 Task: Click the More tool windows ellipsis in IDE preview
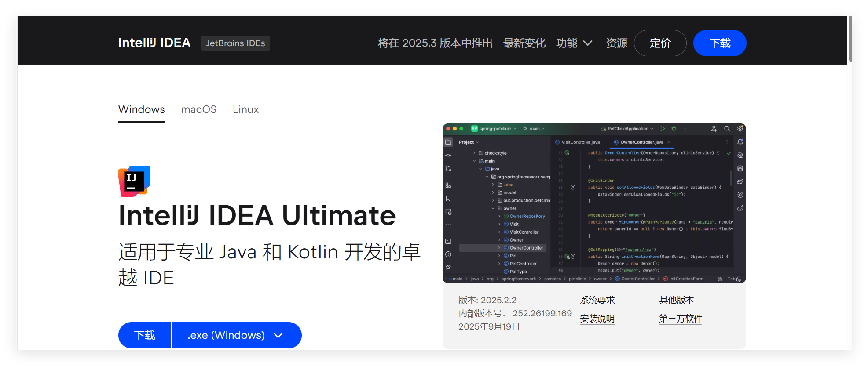pyautogui.click(x=448, y=225)
